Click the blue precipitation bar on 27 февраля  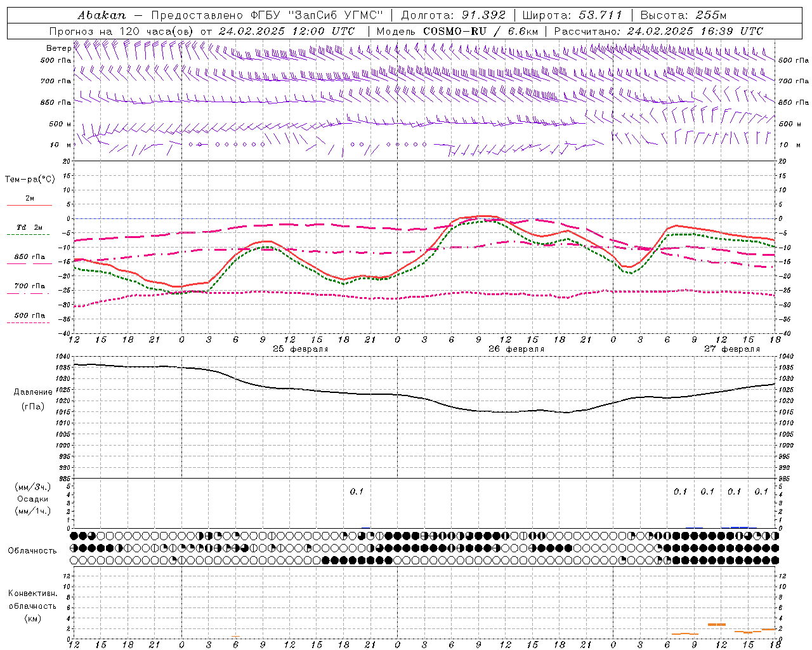[740, 527]
